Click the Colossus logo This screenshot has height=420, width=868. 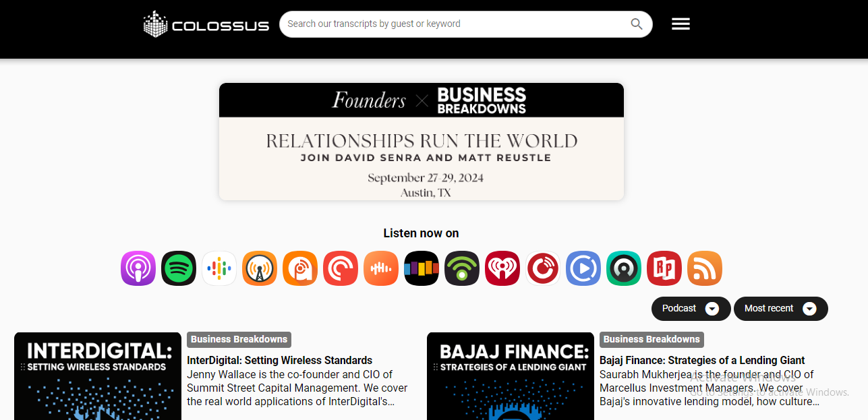(206, 24)
